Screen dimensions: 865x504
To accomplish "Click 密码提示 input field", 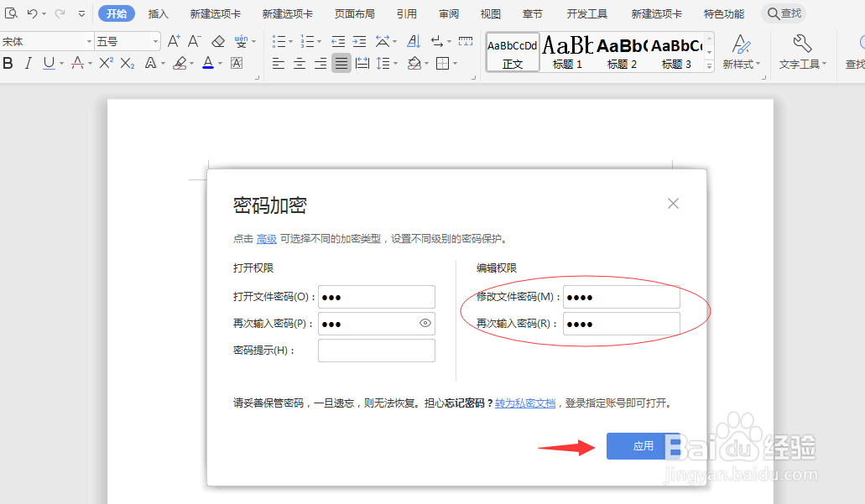I will [377, 351].
